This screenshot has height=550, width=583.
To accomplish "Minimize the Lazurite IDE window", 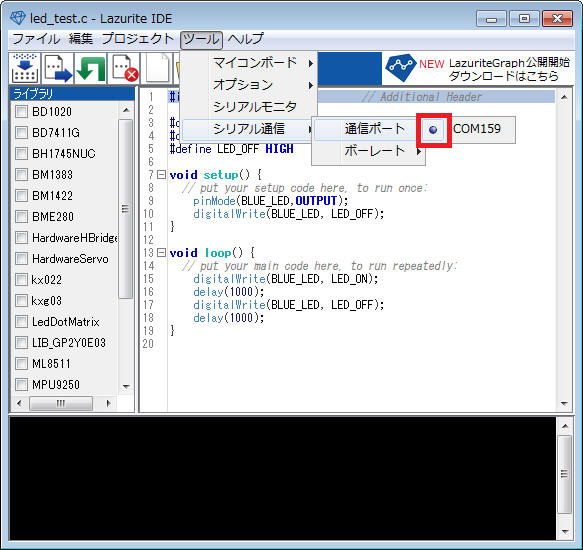I will (x=491, y=19).
